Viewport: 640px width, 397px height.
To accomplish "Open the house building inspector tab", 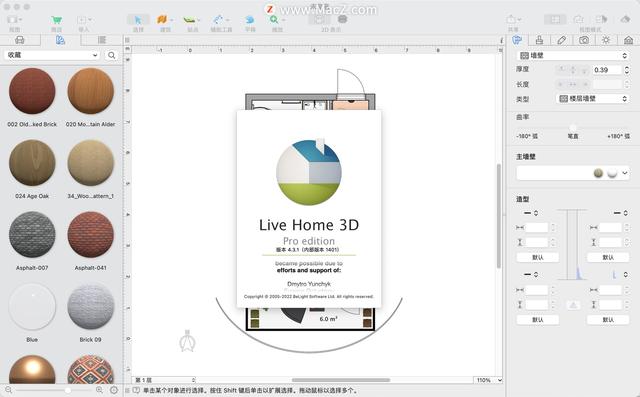I will pos(628,40).
